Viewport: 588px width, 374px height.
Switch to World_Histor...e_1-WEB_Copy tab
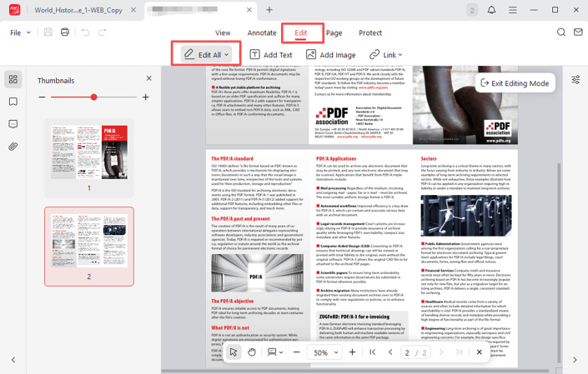[x=78, y=10]
